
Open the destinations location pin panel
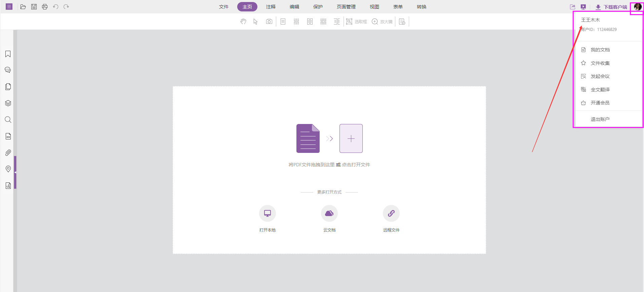click(x=8, y=169)
